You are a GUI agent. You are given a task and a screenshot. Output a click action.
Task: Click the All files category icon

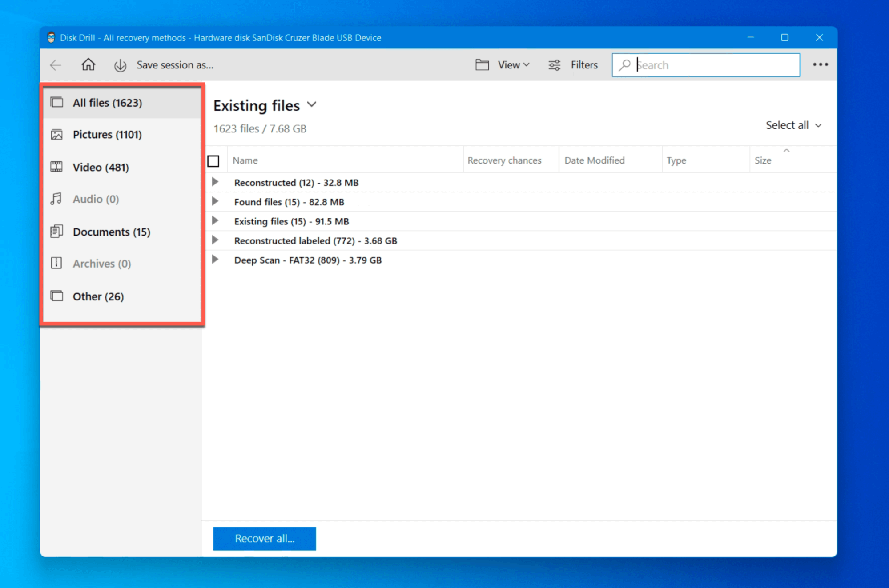click(57, 102)
